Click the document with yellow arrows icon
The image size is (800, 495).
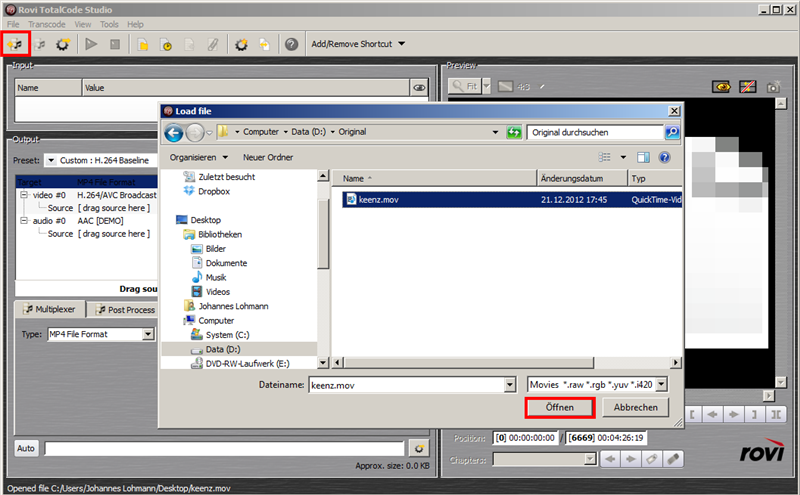tap(264, 45)
